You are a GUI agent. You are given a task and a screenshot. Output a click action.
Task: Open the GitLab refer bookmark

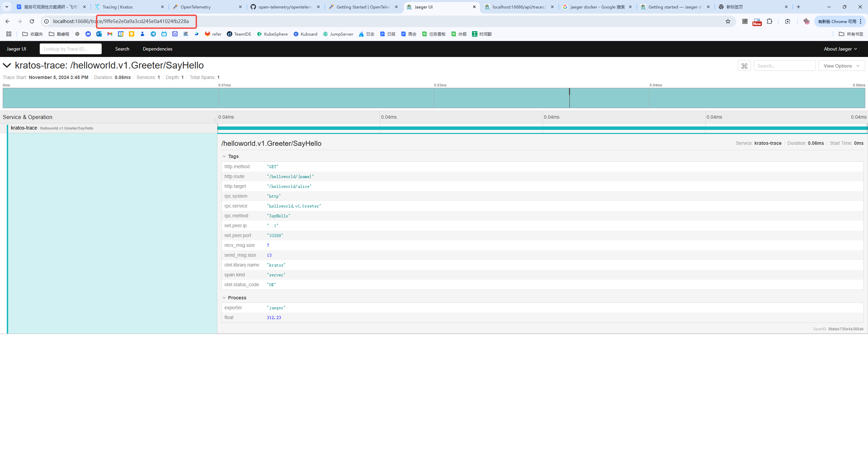213,34
